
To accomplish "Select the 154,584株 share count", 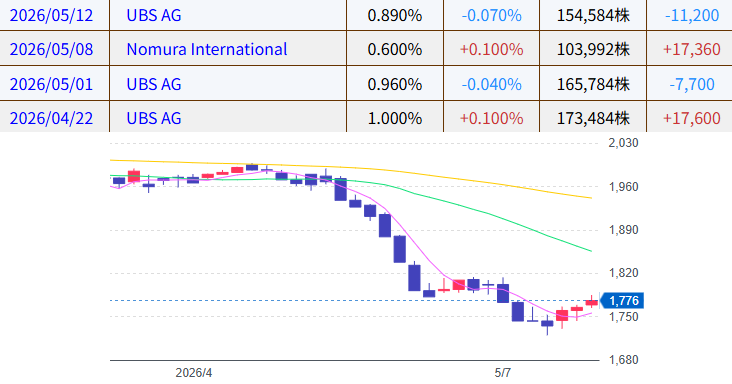I will (593, 15).
